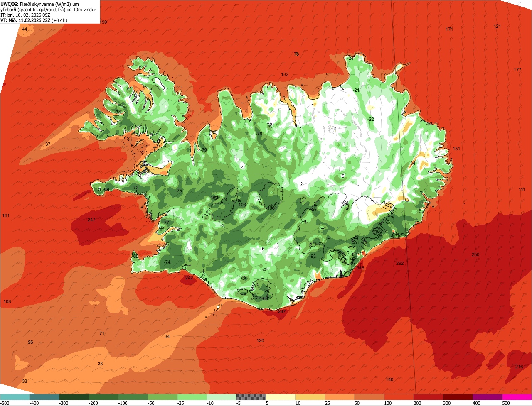Click the map value 250

[475, 254]
